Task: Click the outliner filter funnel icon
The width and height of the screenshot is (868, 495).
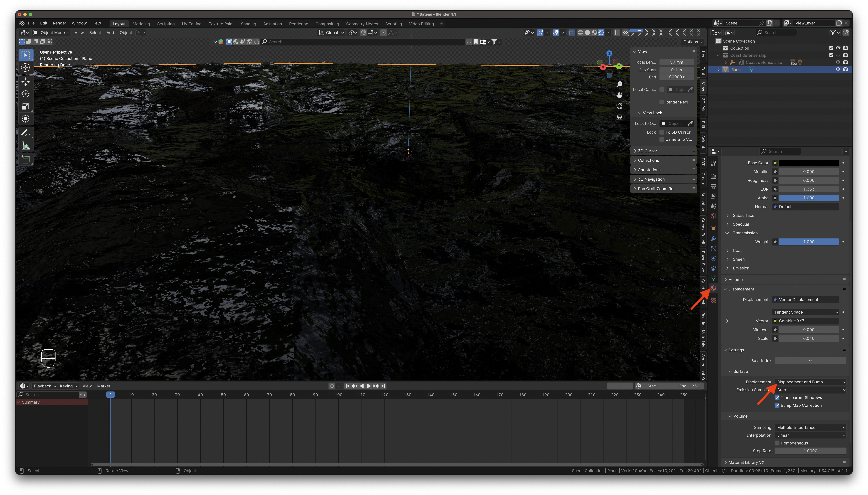Action: tap(833, 33)
